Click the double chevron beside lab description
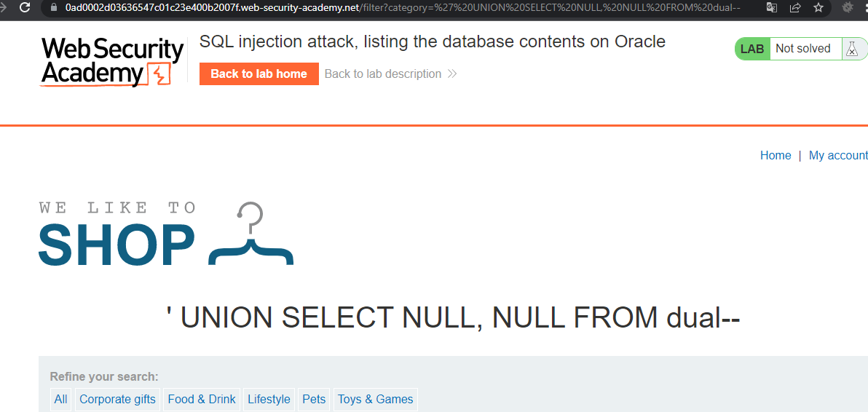 pyautogui.click(x=452, y=74)
